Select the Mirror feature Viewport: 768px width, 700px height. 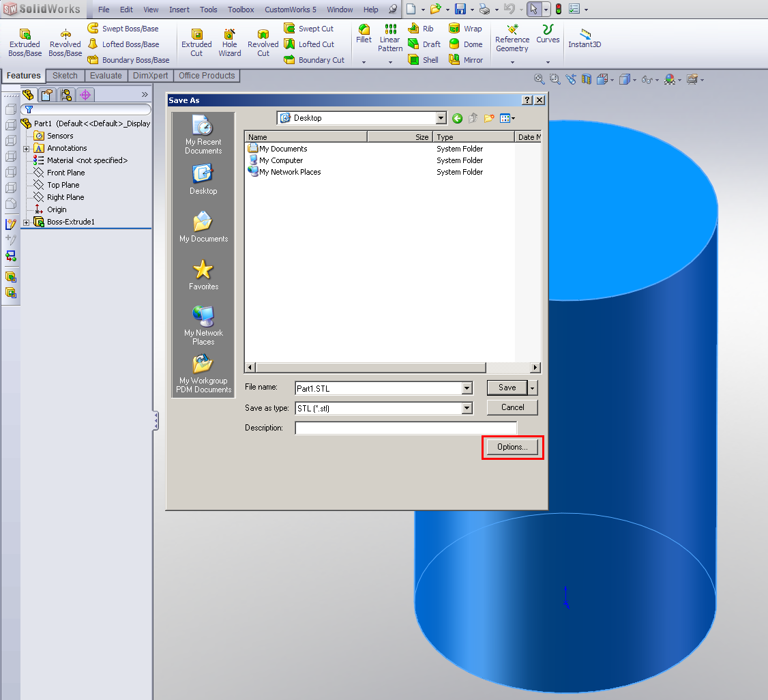pos(467,60)
